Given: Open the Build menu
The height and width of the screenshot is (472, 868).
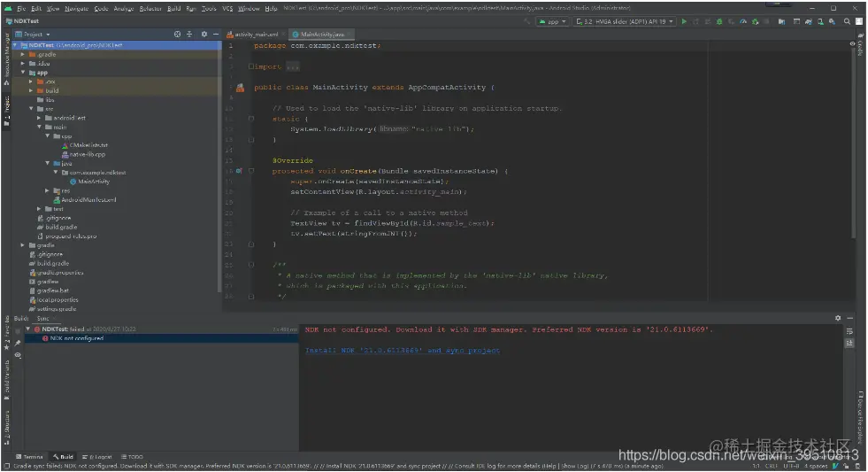Looking at the screenshot, I should [173, 8].
